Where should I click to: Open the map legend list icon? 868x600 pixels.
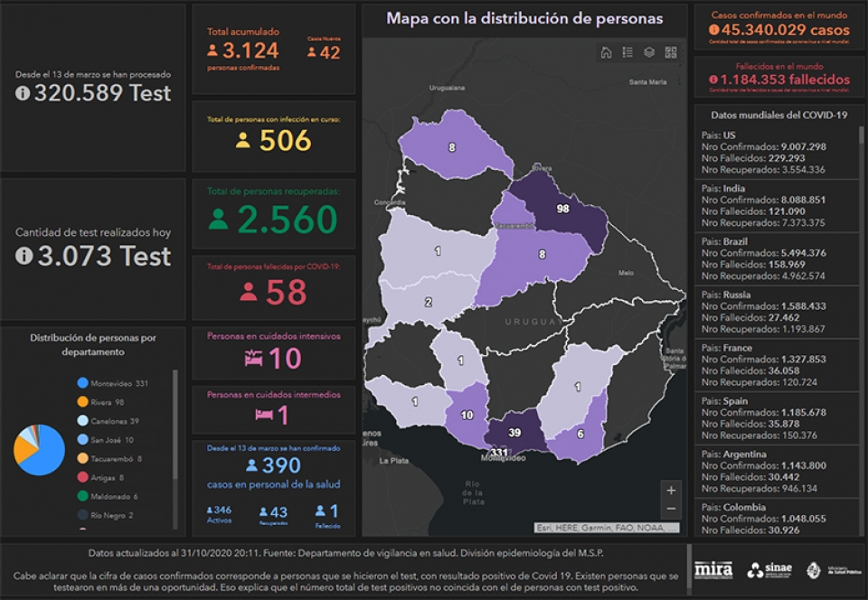point(627,52)
